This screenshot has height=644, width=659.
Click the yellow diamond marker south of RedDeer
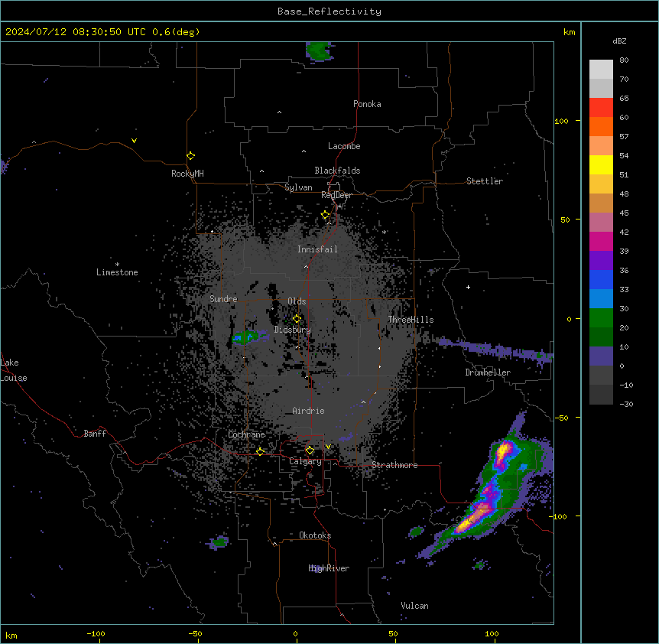[325, 215]
